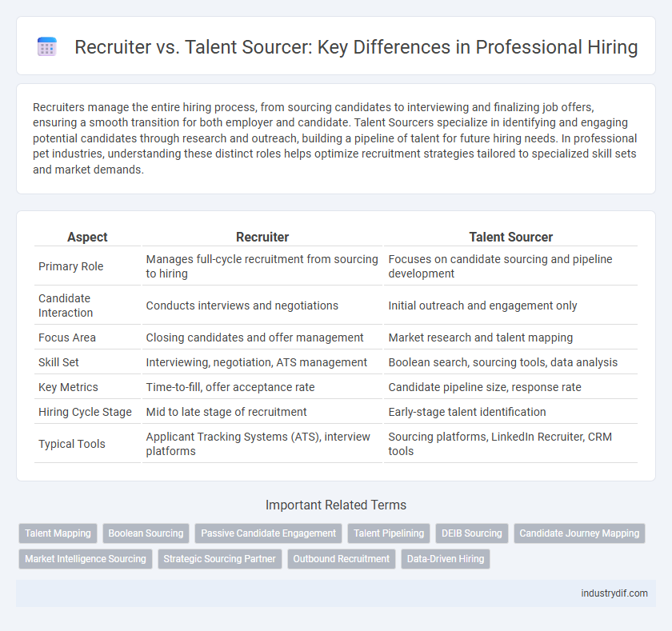Click the Primary Role row label
This screenshot has height=631, width=672.
70,266
